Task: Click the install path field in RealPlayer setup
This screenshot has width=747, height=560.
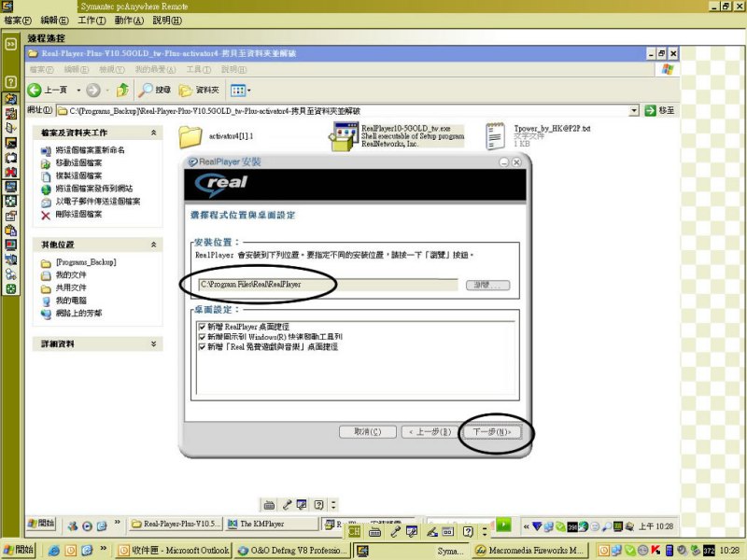Action: tap(328, 285)
